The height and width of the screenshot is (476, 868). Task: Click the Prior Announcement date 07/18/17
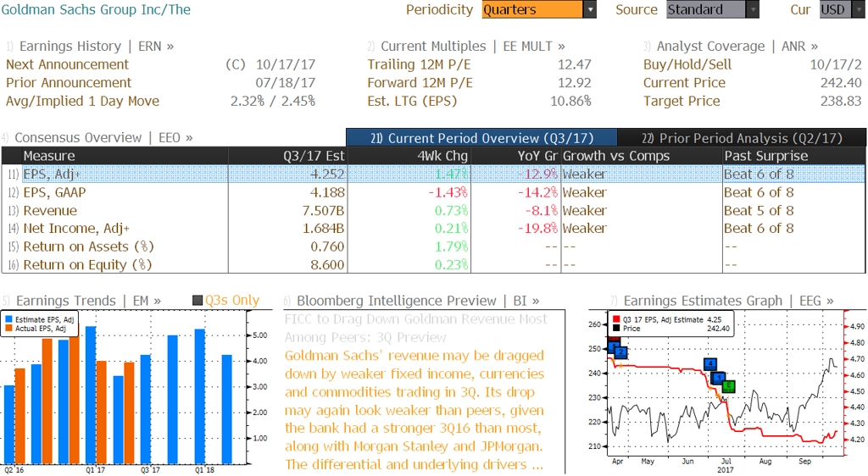click(285, 83)
